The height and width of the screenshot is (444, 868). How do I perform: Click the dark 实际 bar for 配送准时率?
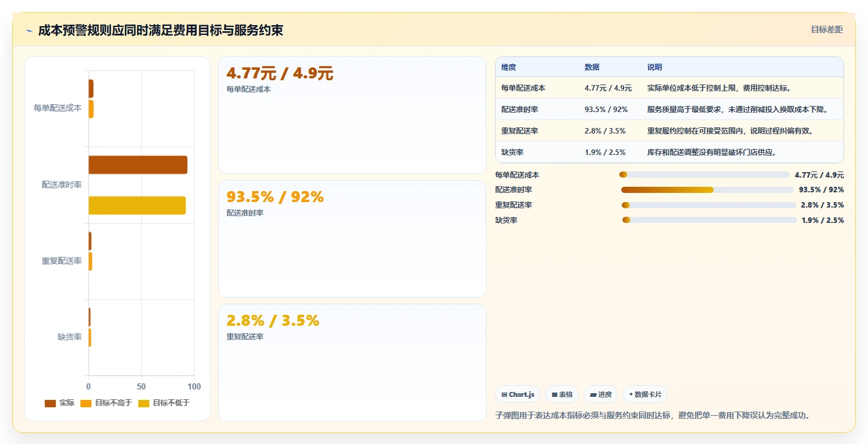[x=138, y=165]
